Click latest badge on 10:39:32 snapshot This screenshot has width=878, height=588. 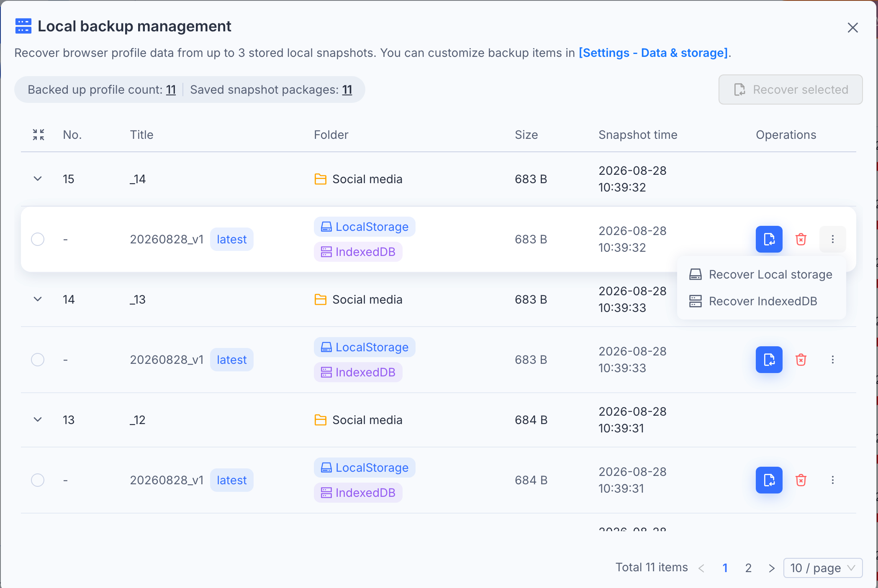pyautogui.click(x=232, y=239)
